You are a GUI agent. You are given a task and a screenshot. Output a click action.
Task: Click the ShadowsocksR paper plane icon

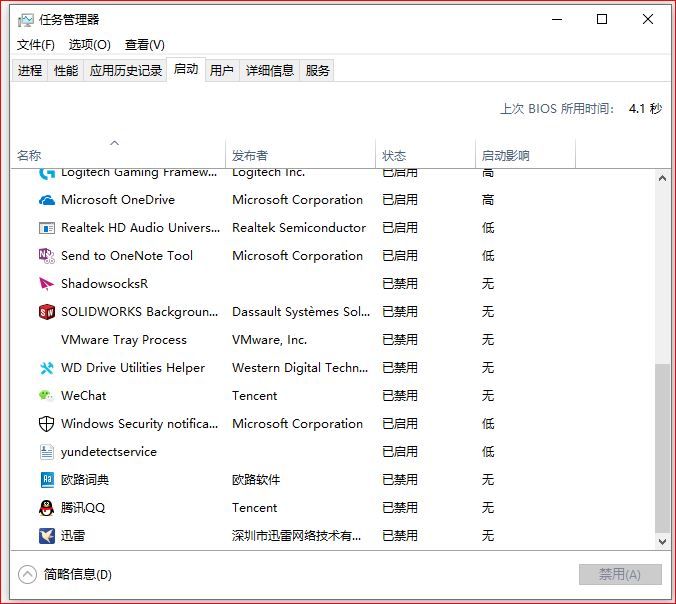point(47,284)
